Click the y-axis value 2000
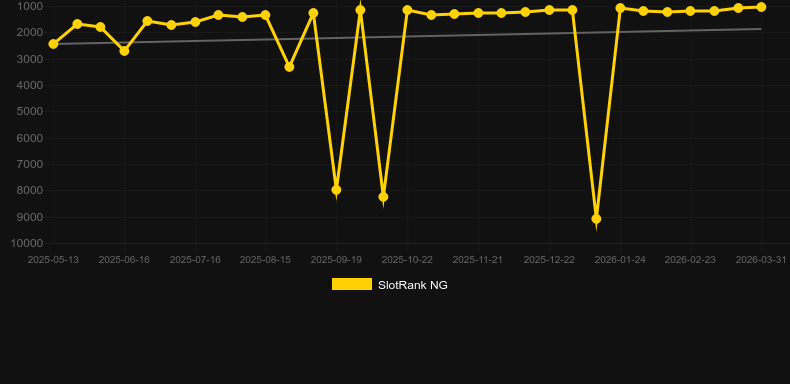This screenshot has height=384, width=790. click(x=30, y=33)
